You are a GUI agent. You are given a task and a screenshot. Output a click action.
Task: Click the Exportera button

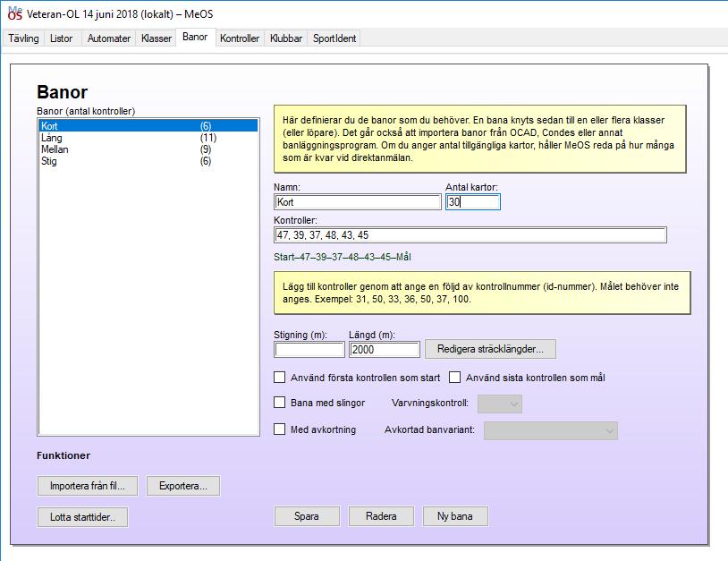[183, 486]
